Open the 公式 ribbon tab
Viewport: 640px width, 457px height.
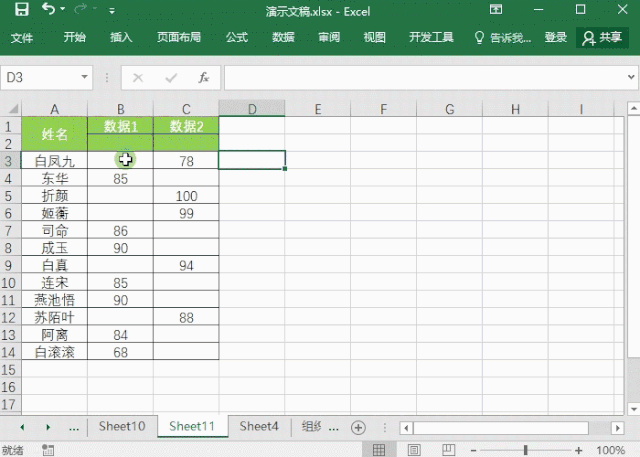point(237,38)
